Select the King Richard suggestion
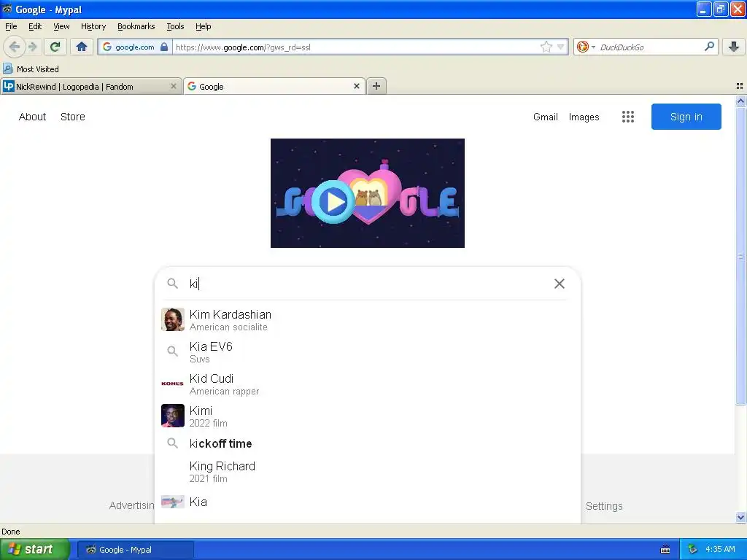Image resolution: width=747 pixels, height=560 pixels. (367, 471)
